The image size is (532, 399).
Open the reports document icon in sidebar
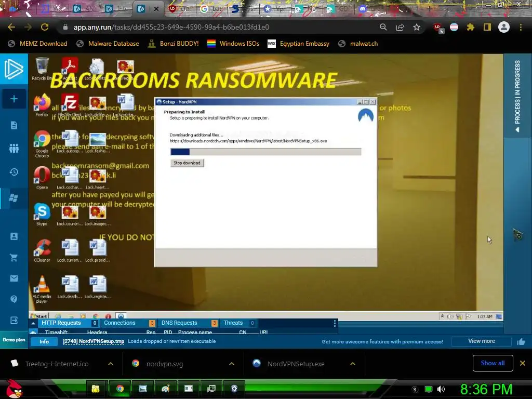tap(14, 125)
